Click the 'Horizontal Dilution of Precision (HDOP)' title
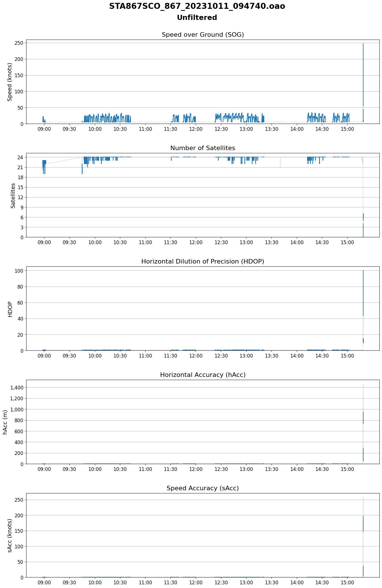The width and height of the screenshot is (382, 588). (x=203, y=262)
